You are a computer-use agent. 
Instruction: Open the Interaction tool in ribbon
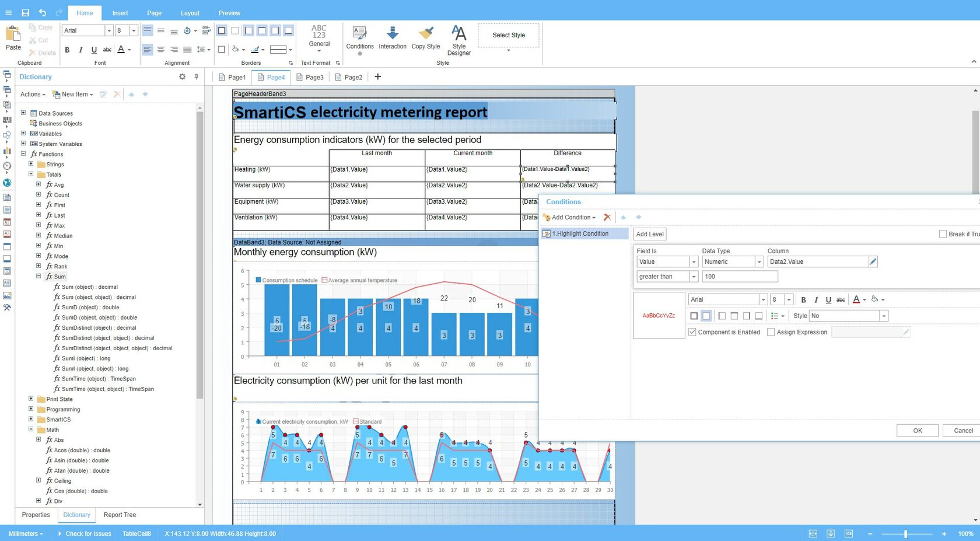(x=393, y=38)
